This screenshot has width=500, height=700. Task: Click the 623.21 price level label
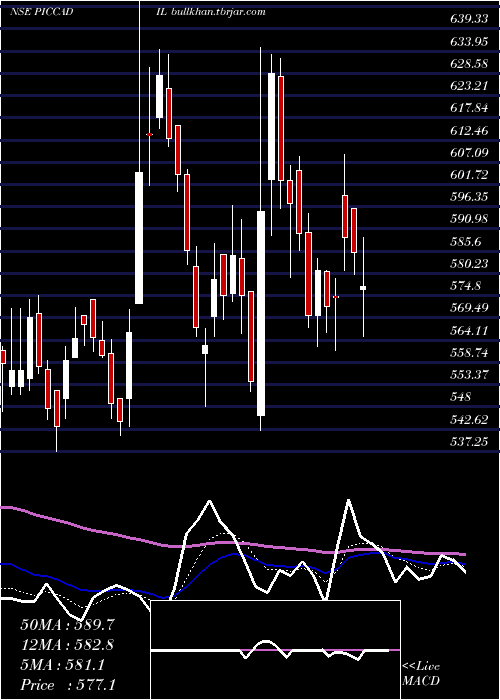(469, 86)
